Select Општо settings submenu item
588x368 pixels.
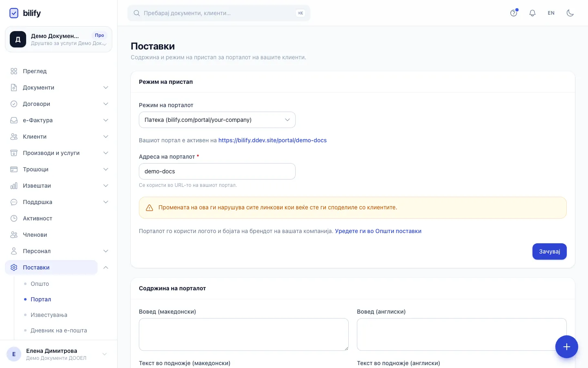point(40,284)
